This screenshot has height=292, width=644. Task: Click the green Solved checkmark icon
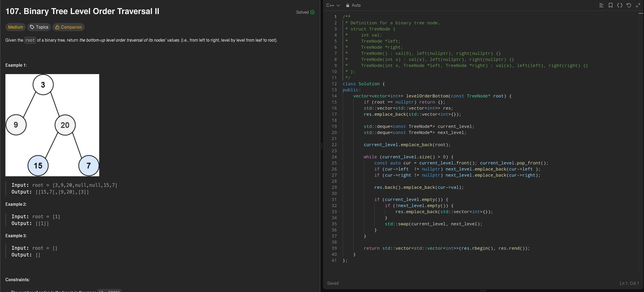(x=313, y=12)
